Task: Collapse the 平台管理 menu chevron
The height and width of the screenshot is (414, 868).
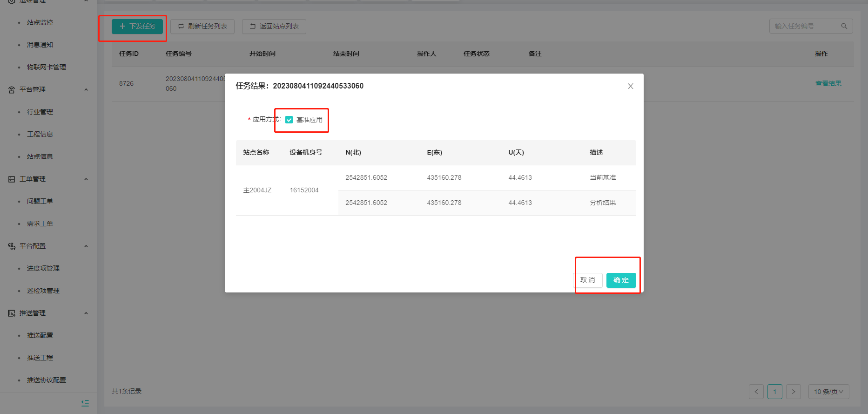Action: [x=86, y=89]
